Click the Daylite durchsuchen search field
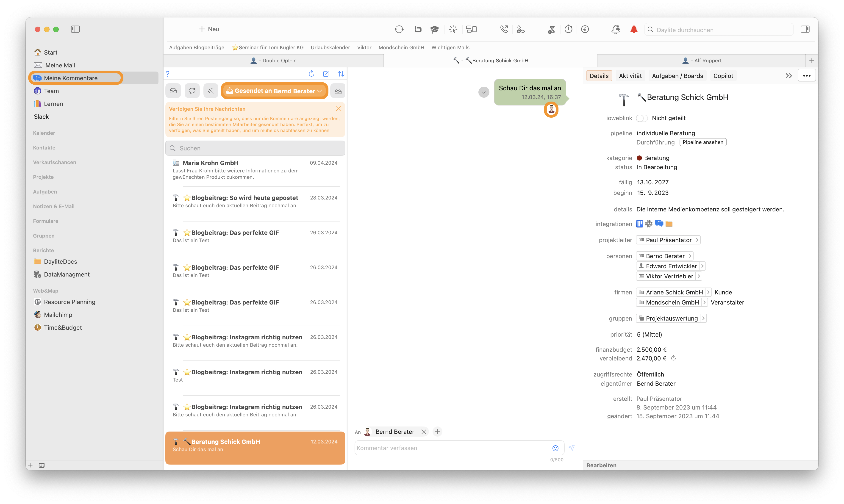 point(719,30)
